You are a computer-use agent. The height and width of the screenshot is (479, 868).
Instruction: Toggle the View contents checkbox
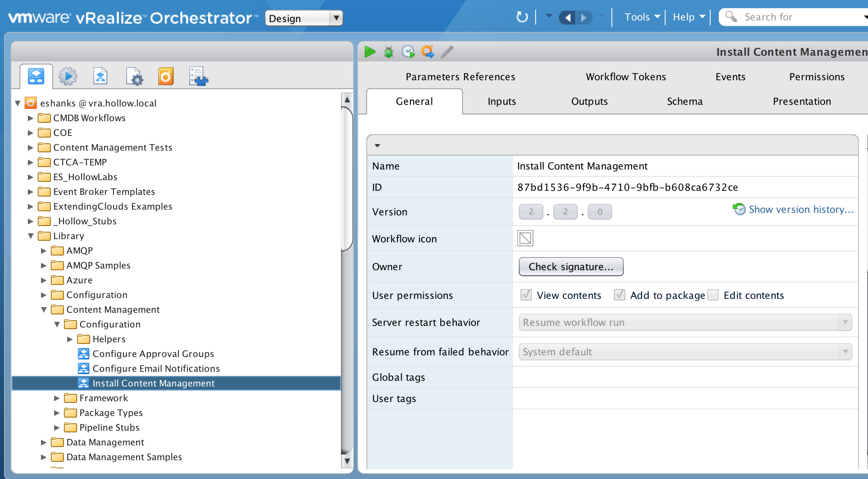[526, 295]
